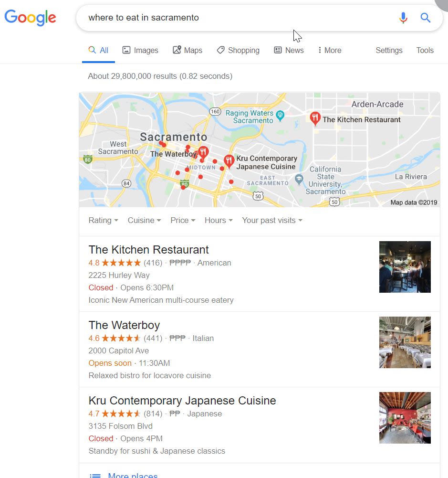This screenshot has height=478, width=448.
Task: Click the blue magnifier search button
Action: point(426,18)
